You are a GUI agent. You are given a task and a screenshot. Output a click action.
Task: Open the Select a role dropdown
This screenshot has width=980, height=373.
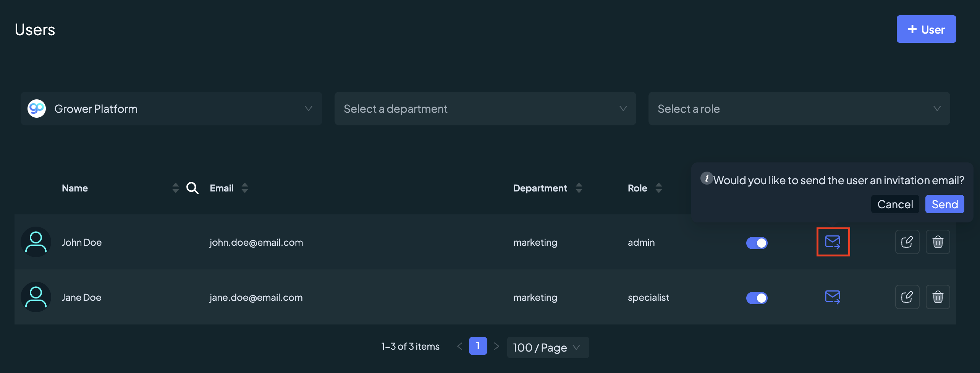click(x=799, y=109)
